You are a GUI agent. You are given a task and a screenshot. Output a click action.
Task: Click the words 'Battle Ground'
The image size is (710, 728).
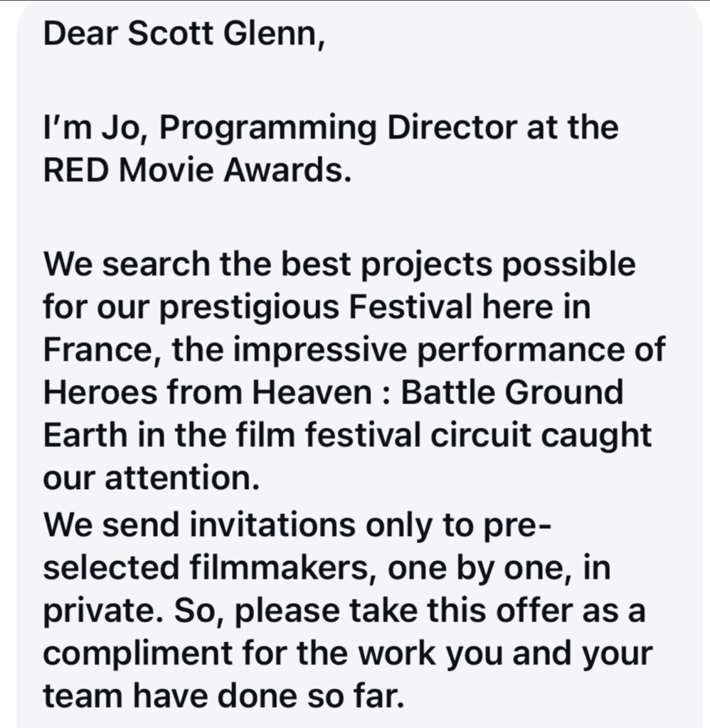pos(512,392)
